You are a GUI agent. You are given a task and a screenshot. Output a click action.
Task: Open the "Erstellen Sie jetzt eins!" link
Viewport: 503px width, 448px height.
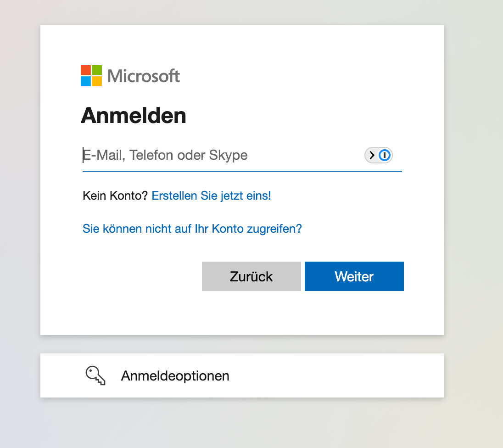coord(211,196)
